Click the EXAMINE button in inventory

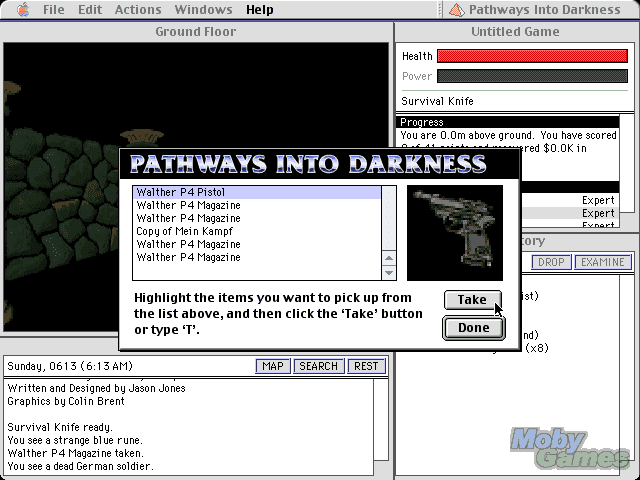603,262
